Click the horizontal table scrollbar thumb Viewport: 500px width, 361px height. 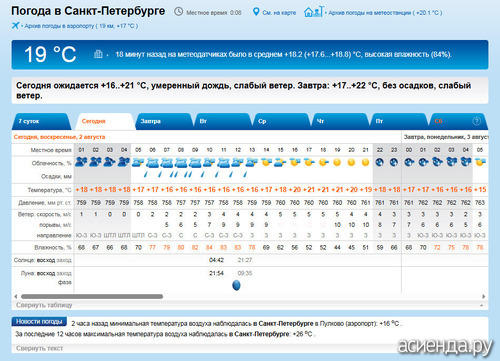[92, 296]
